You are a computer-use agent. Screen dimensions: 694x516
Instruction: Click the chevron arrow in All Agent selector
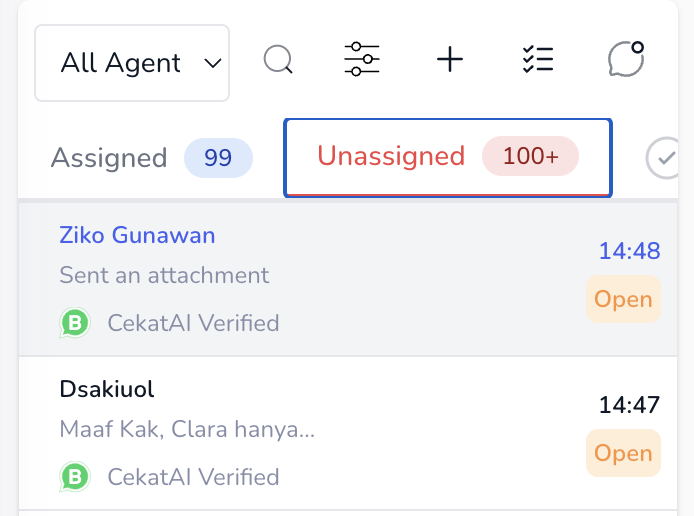point(212,64)
